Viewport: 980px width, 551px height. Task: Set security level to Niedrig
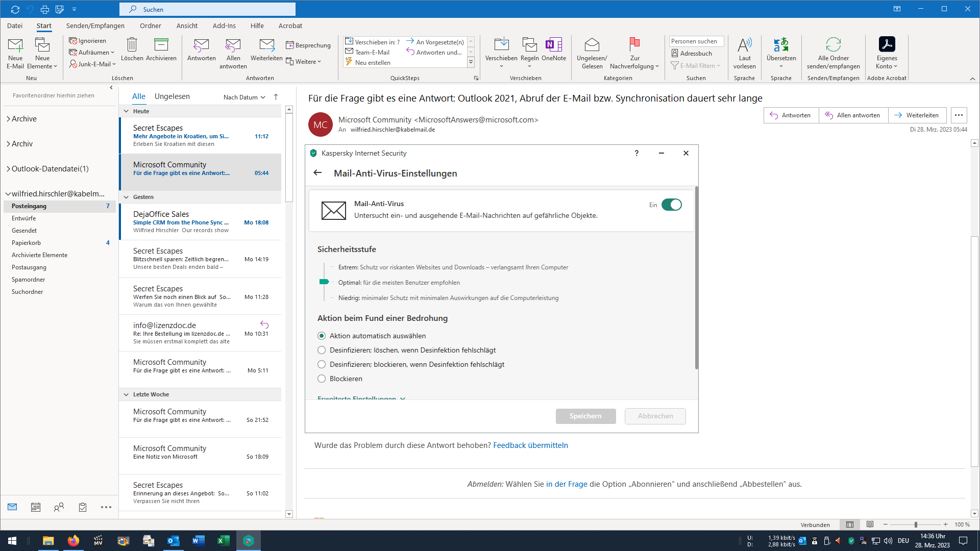(x=448, y=298)
